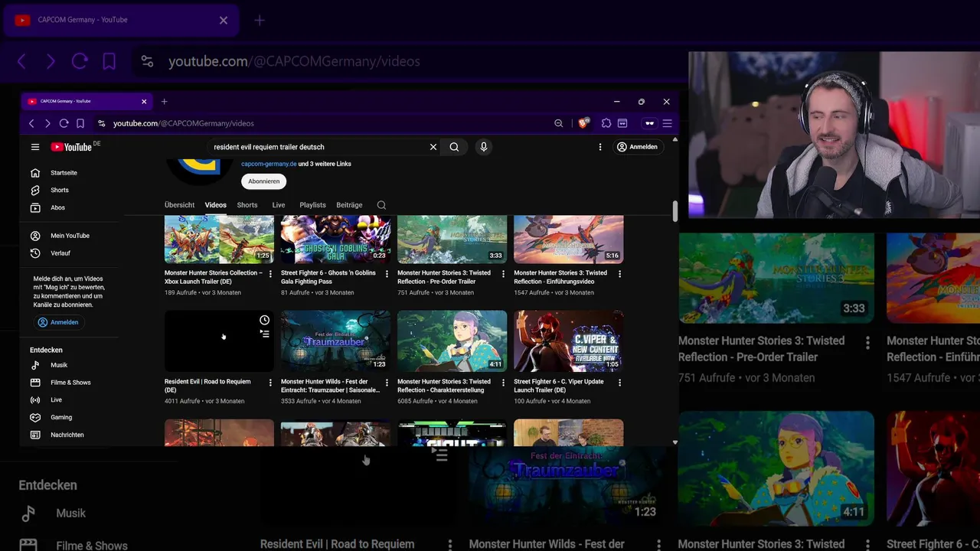Open Twisted Reflection Pre-Order Trailer thumbnail
This screenshot has width=980, height=551.
pyautogui.click(x=452, y=240)
